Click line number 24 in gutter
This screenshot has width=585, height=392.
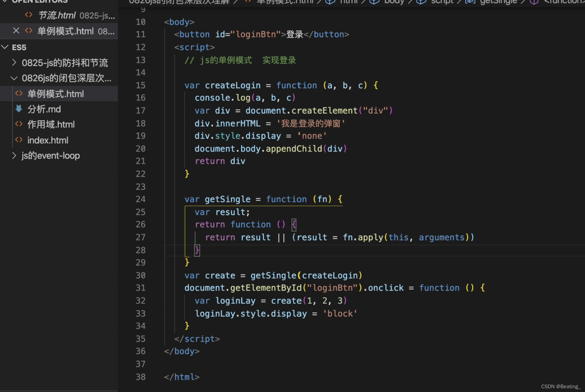pyautogui.click(x=141, y=199)
